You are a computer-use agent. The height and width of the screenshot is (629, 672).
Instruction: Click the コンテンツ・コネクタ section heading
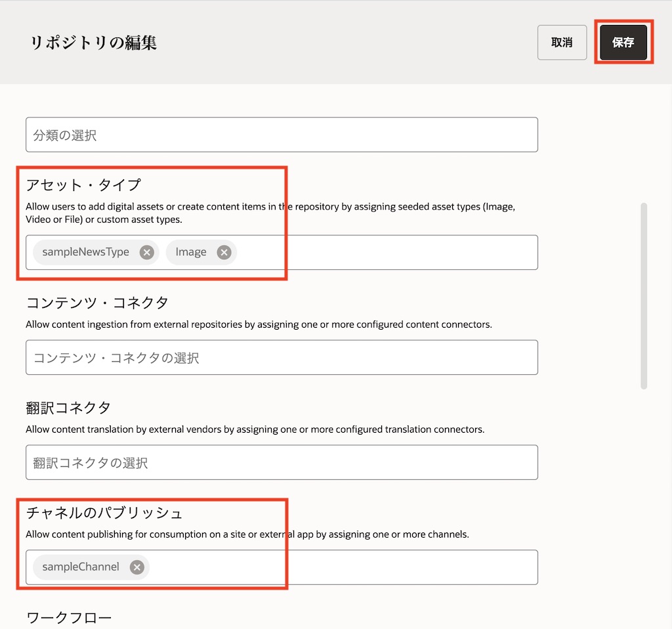click(97, 303)
